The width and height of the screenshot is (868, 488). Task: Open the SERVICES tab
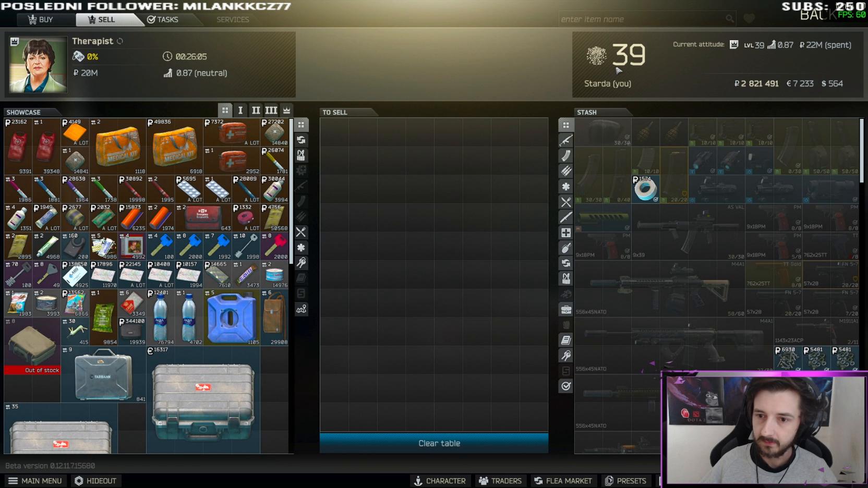(233, 19)
